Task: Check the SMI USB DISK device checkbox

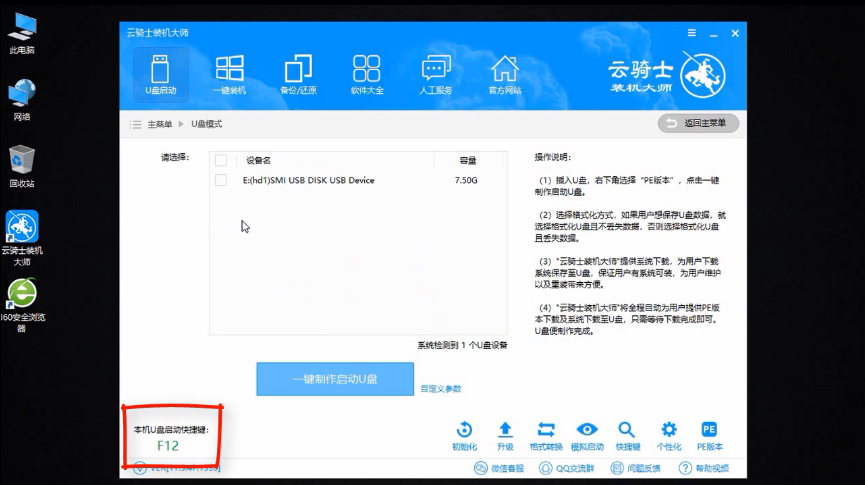Action: point(221,180)
